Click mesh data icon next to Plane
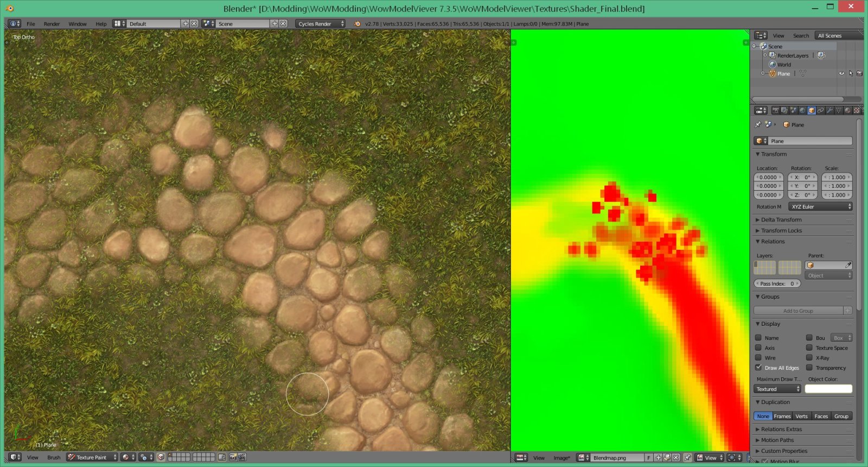868x467 pixels. point(803,73)
